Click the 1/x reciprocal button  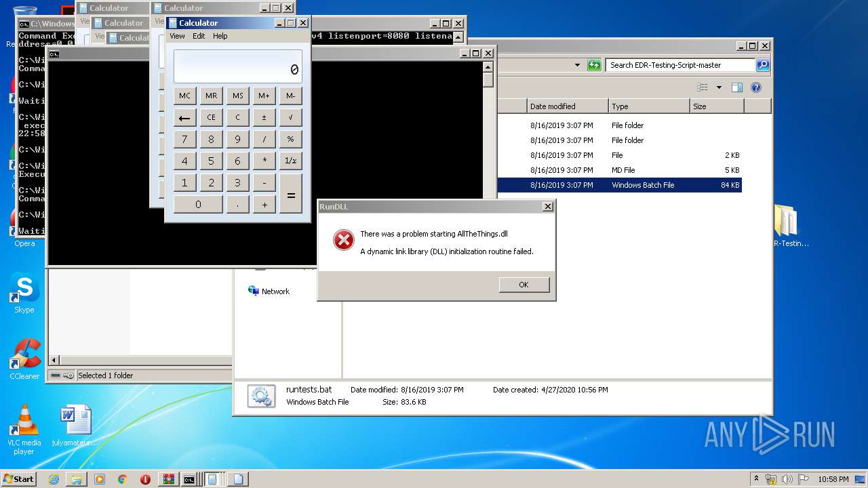tap(291, 161)
